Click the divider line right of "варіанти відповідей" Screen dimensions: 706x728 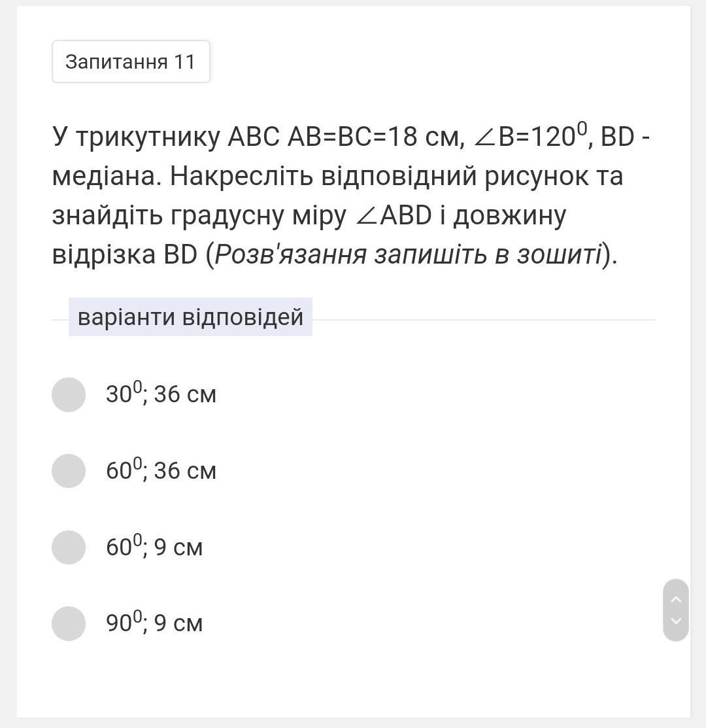coord(484,320)
